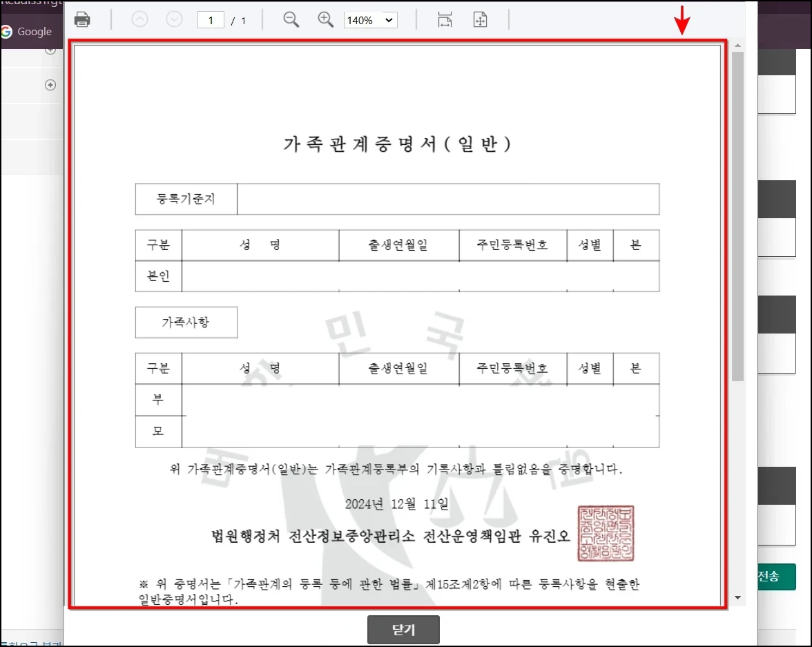Select the zoom in magnifier icon

(x=325, y=19)
